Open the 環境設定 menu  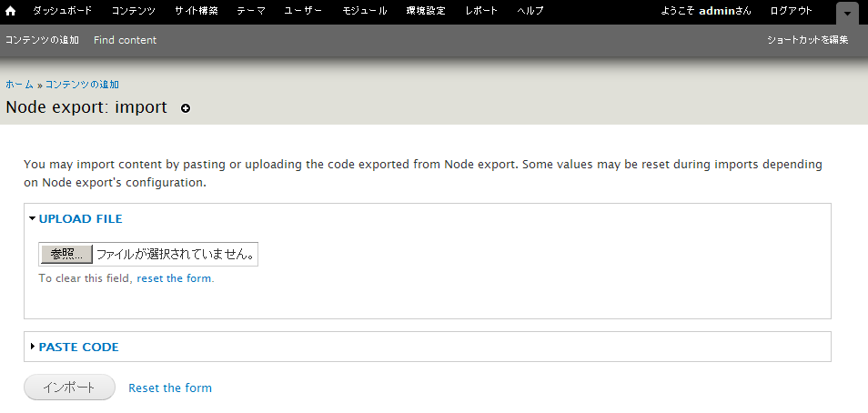tap(426, 11)
